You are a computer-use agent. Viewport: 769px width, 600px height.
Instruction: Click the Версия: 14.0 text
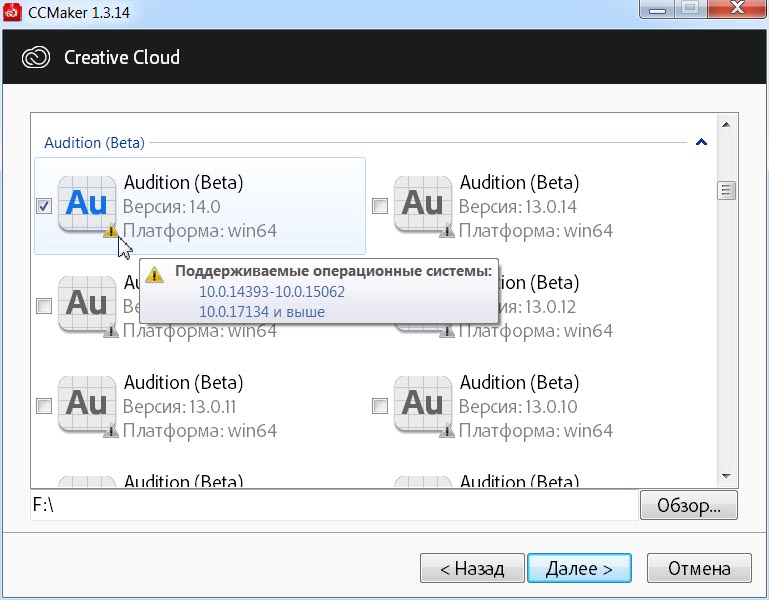click(172, 207)
